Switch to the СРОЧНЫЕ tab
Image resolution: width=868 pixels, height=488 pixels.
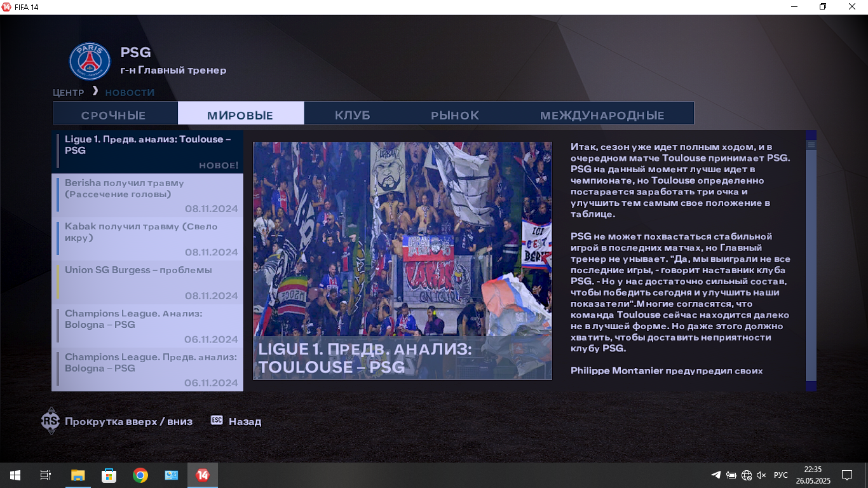tap(114, 113)
